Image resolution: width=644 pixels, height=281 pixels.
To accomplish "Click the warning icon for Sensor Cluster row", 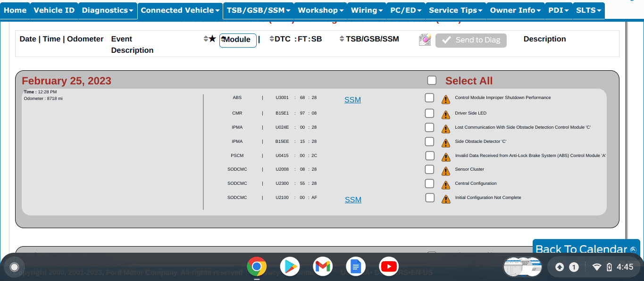I will (446, 171).
